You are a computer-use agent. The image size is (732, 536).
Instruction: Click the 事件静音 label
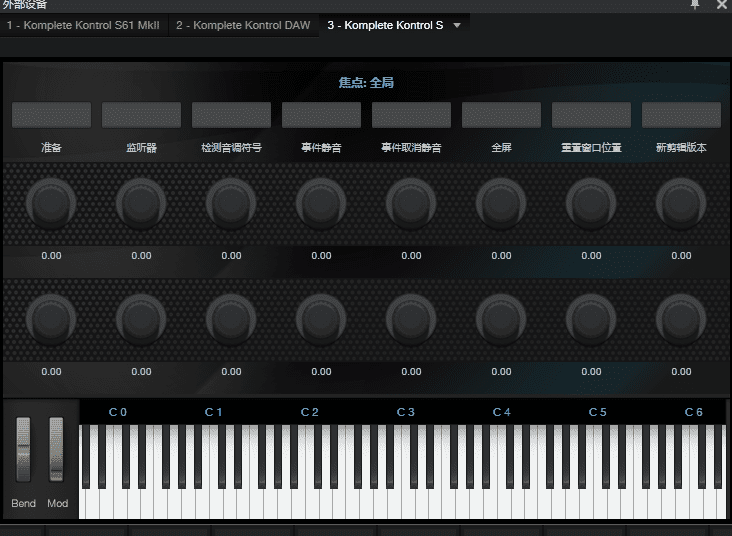click(x=322, y=148)
